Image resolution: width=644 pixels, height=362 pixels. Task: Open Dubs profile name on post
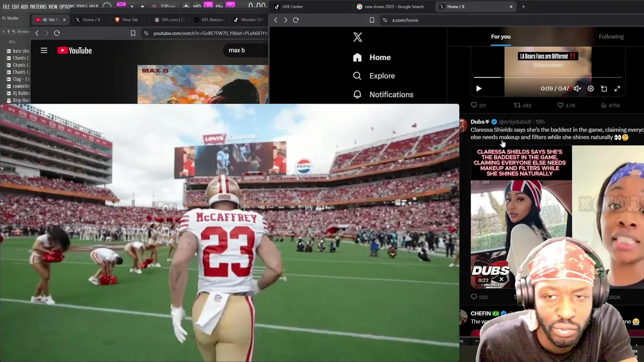pyautogui.click(x=480, y=122)
